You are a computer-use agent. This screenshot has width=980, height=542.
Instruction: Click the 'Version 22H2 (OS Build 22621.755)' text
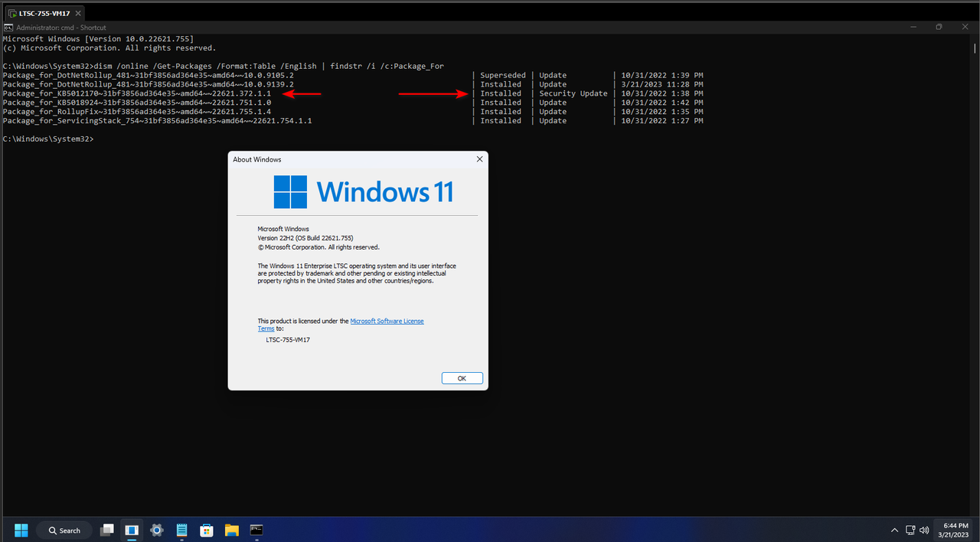(x=305, y=238)
